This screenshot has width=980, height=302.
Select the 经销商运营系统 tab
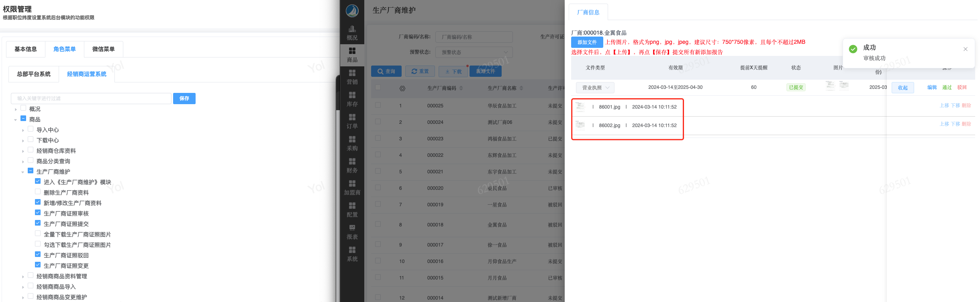pyautogui.click(x=87, y=74)
